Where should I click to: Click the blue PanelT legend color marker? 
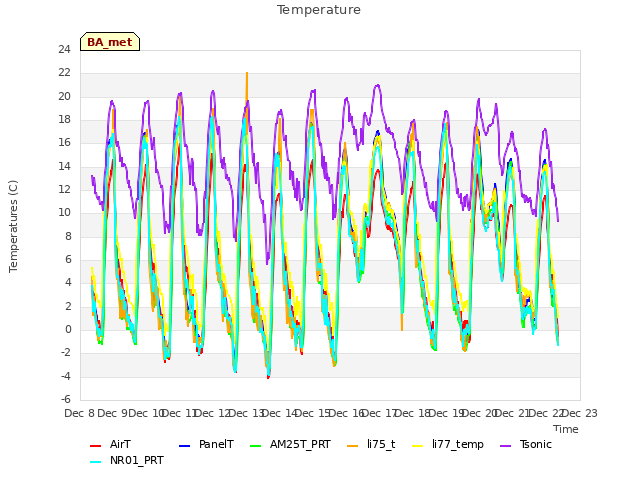(185, 446)
